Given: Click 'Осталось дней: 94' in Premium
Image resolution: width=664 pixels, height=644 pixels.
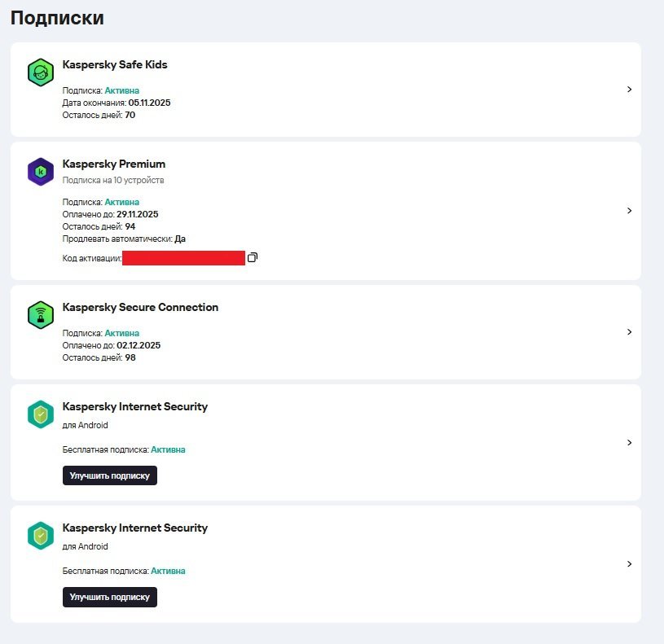Looking at the screenshot, I should click(99, 227).
